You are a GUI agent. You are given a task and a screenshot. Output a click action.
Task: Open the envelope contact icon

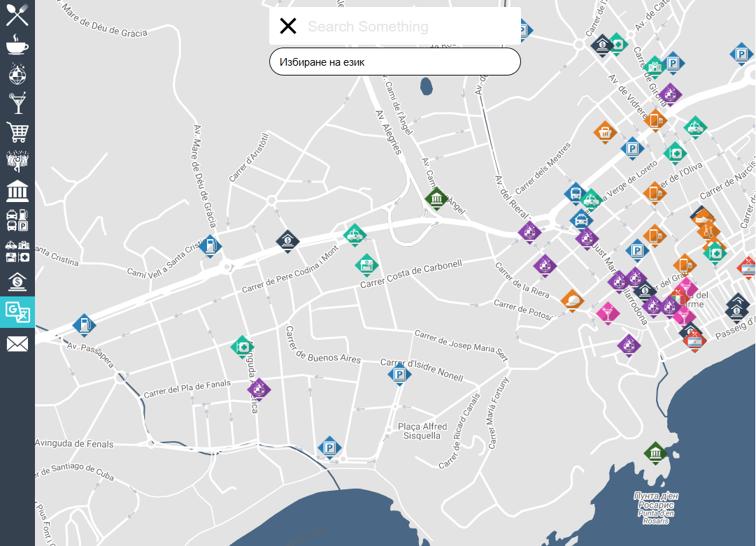coord(17,344)
